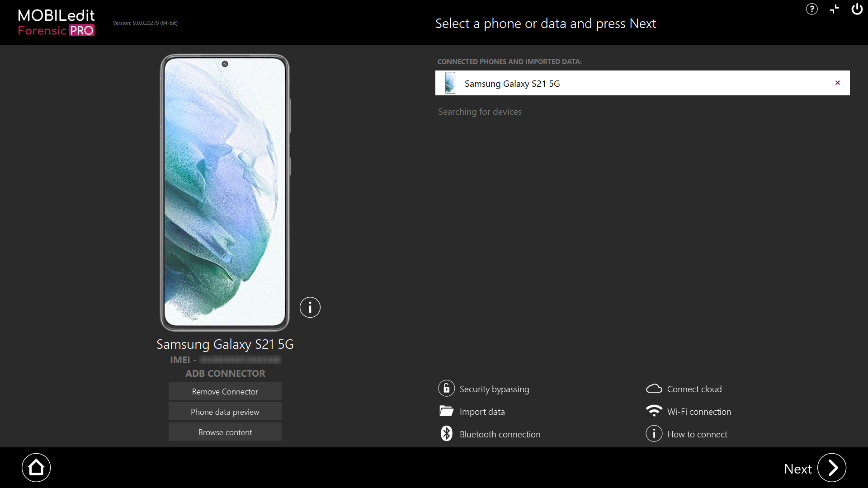868x488 pixels.
Task: Click the Home icon in bottom bar
Action: (36, 468)
